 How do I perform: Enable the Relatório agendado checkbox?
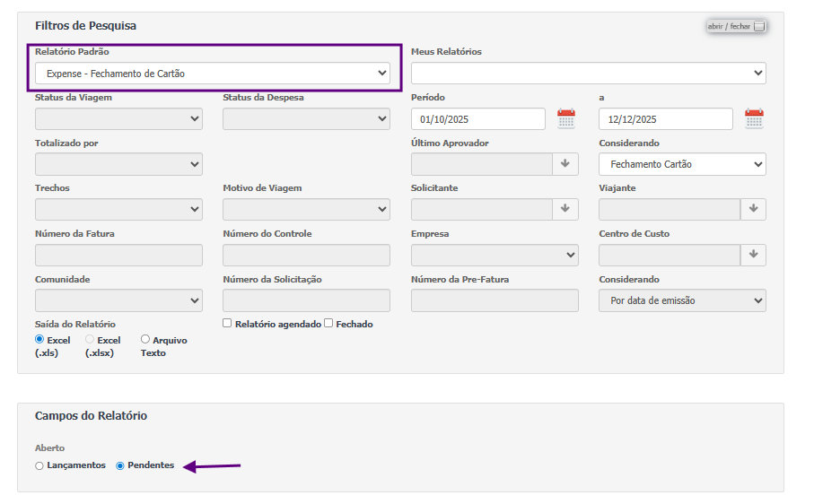coord(227,323)
